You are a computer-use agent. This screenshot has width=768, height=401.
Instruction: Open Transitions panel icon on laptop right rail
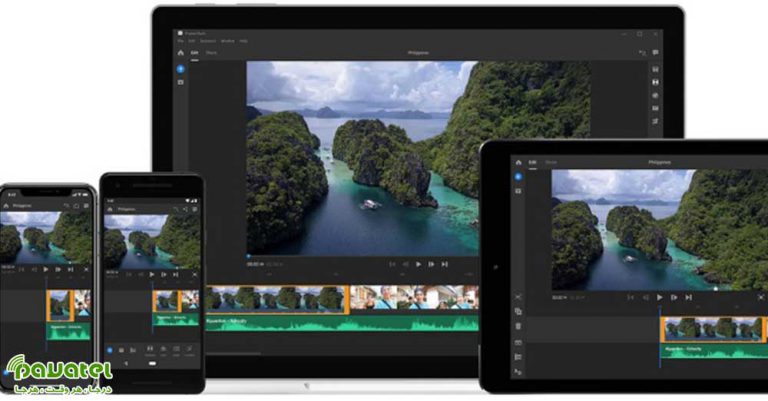[655, 82]
